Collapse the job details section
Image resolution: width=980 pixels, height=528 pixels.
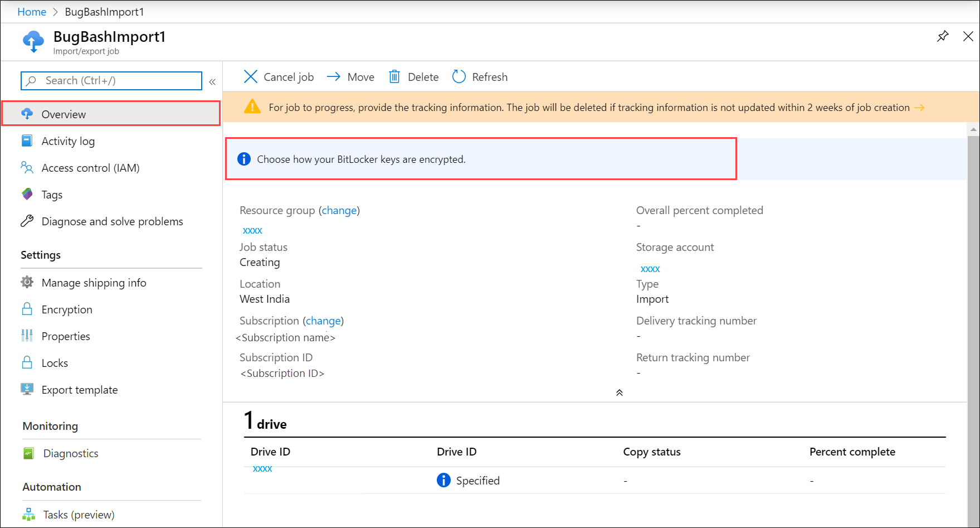point(619,392)
